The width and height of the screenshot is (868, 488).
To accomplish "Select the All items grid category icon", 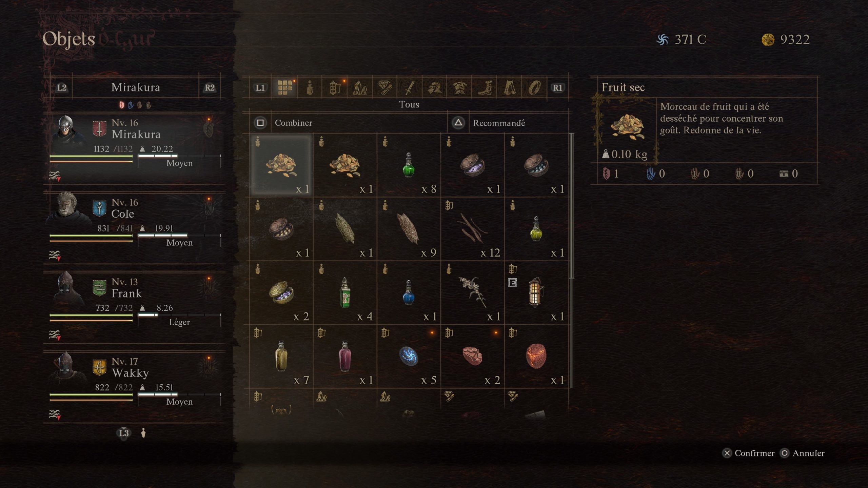I will pyautogui.click(x=284, y=88).
